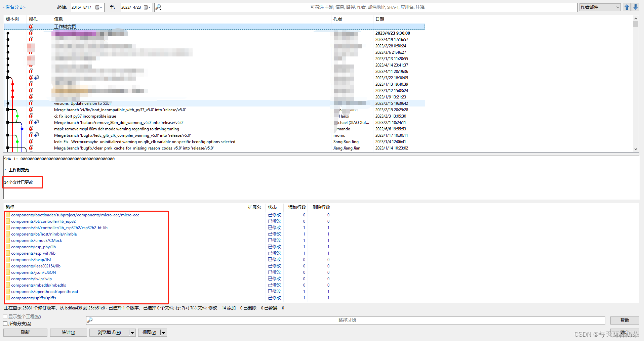Click the folder icon for components/mbedtls/mbedtls
The image size is (644, 341).
tap(8, 285)
